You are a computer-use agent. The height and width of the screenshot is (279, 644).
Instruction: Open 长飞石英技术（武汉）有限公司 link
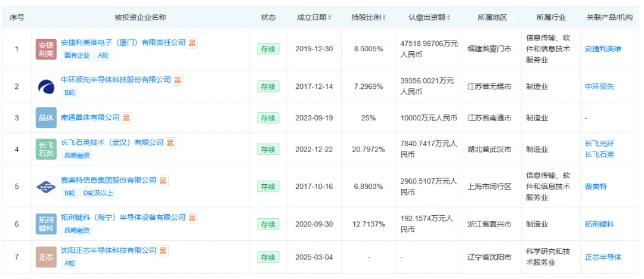click(x=112, y=142)
